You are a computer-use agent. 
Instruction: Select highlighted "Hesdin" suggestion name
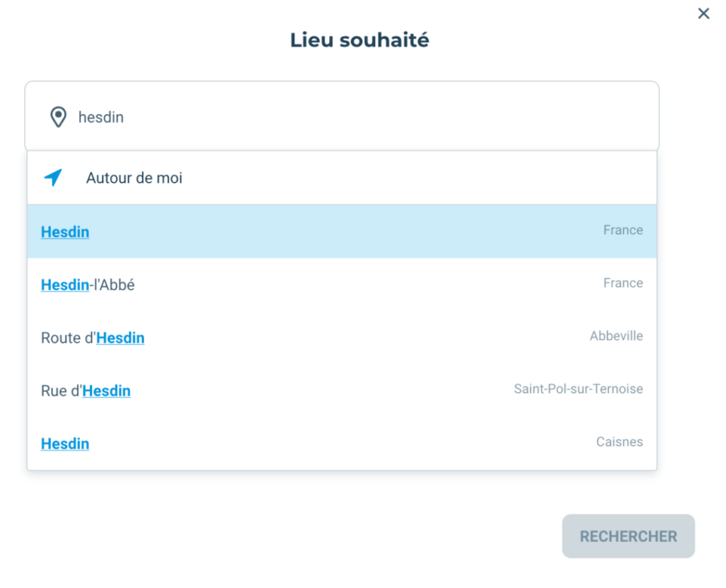[65, 232]
